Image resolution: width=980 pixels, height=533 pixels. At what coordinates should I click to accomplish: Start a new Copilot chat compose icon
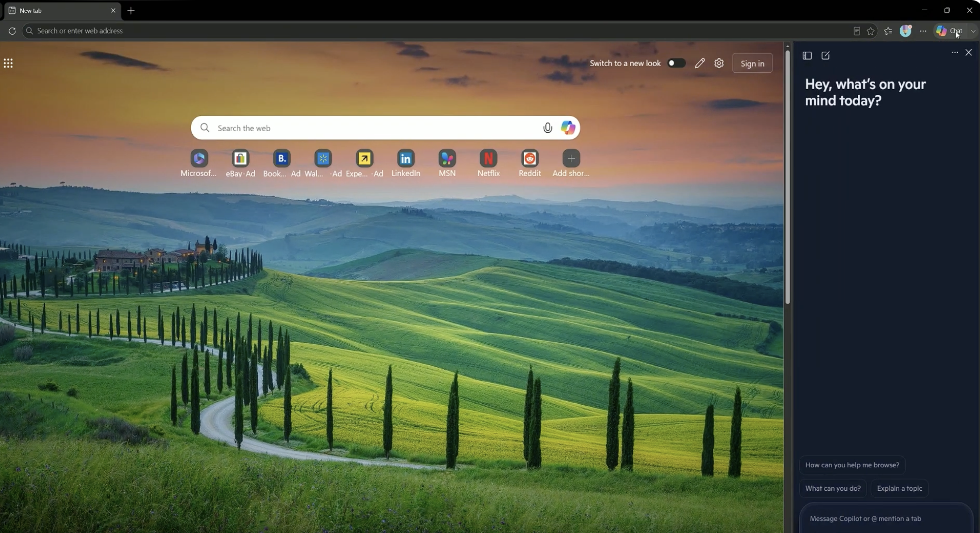pyautogui.click(x=825, y=55)
